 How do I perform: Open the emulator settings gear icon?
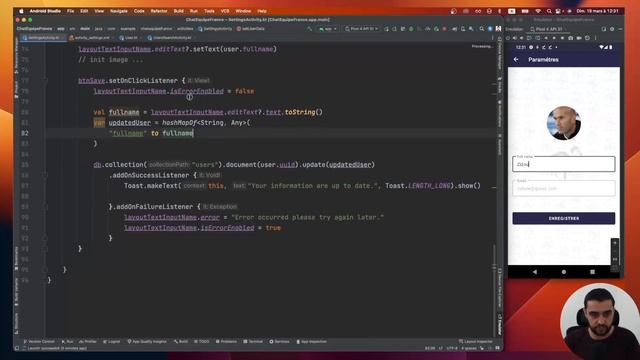(612, 29)
